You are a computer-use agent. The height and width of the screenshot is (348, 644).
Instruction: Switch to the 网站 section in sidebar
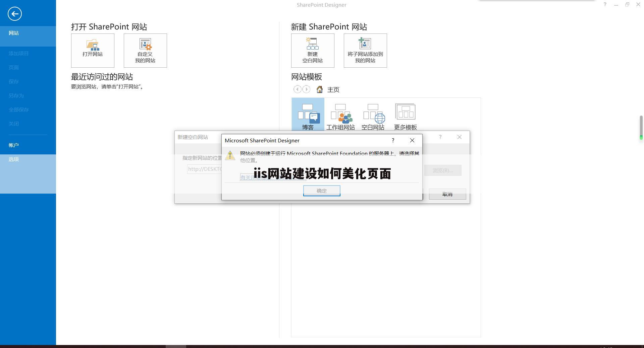point(14,33)
